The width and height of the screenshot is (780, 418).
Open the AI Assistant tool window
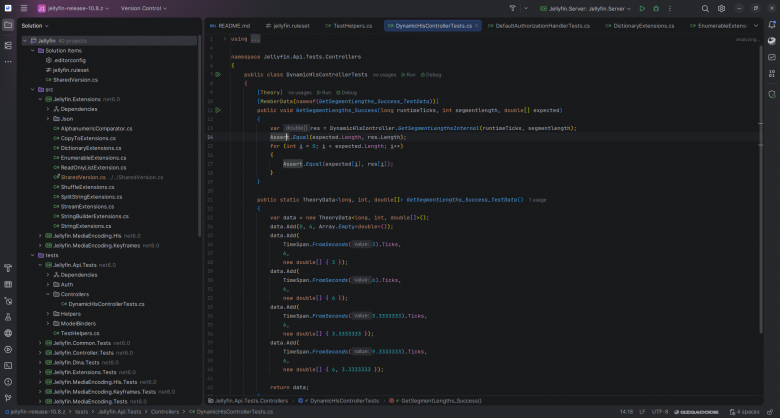[x=772, y=41]
